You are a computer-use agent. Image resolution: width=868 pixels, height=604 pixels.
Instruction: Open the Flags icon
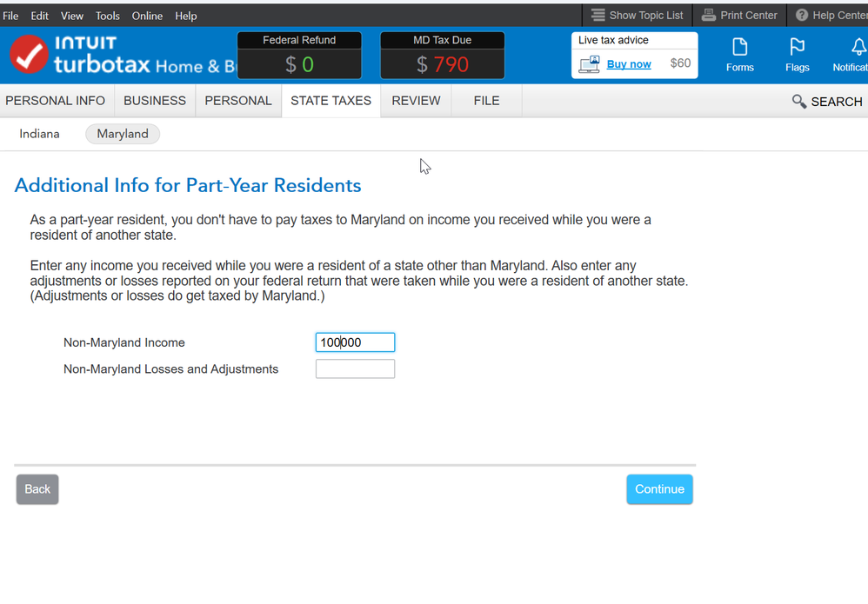coord(797,48)
